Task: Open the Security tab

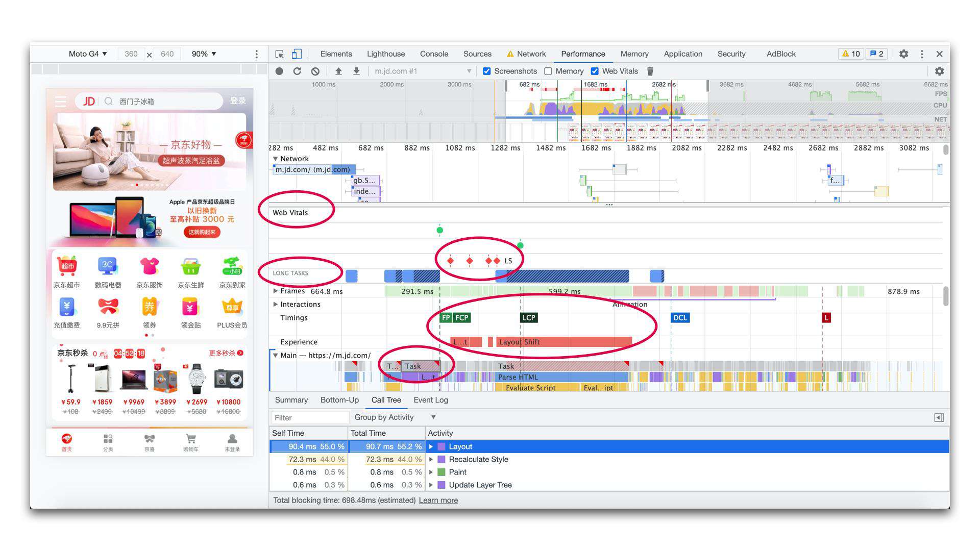Action: point(731,54)
